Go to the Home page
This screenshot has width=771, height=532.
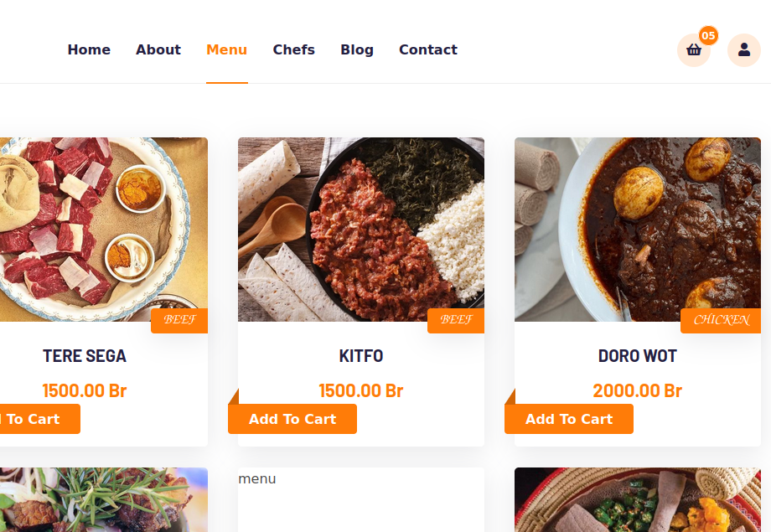pos(89,50)
